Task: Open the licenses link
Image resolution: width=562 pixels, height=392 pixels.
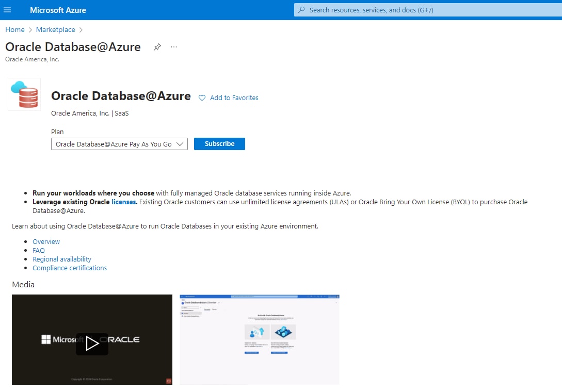Action: [123, 202]
